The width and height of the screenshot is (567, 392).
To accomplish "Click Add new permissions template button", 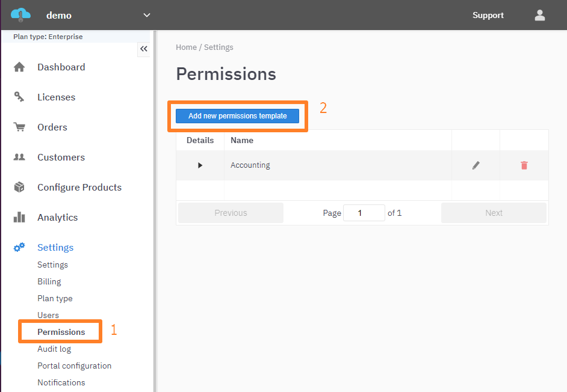I will 237,116.
